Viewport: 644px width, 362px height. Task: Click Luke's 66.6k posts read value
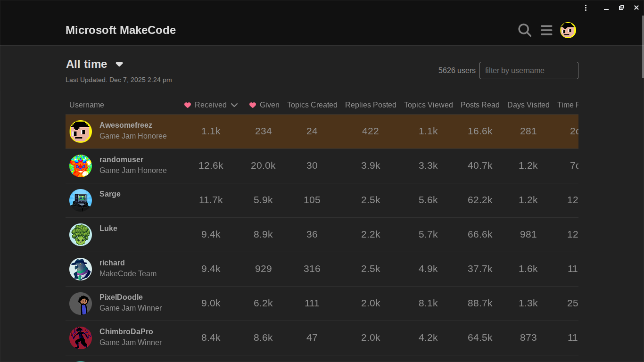point(480,235)
